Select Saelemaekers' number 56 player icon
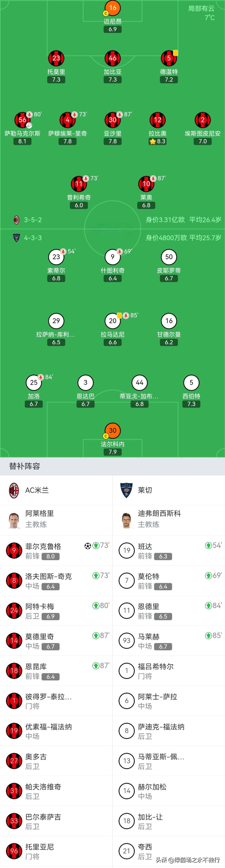 [x=22, y=120]
